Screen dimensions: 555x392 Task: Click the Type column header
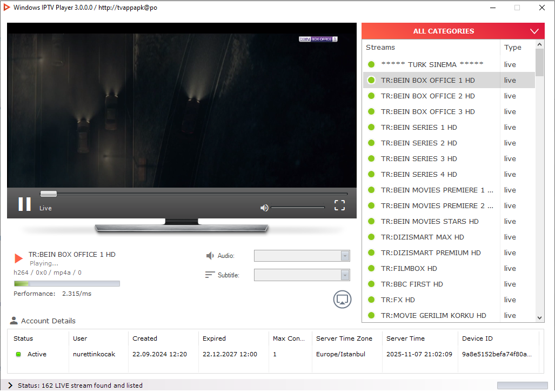click(512, 47)
